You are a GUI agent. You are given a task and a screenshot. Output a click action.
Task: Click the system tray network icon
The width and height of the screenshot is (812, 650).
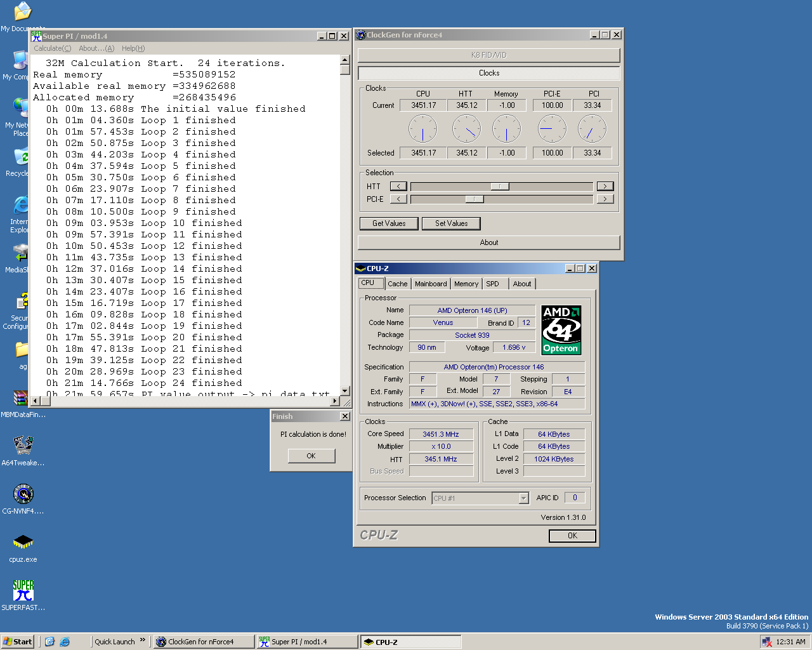tap(766, 642)
